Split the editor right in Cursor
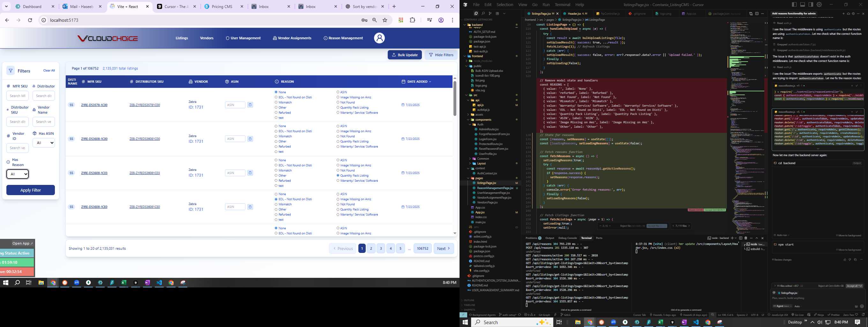The image size is (868, 327). pos(757,13)
